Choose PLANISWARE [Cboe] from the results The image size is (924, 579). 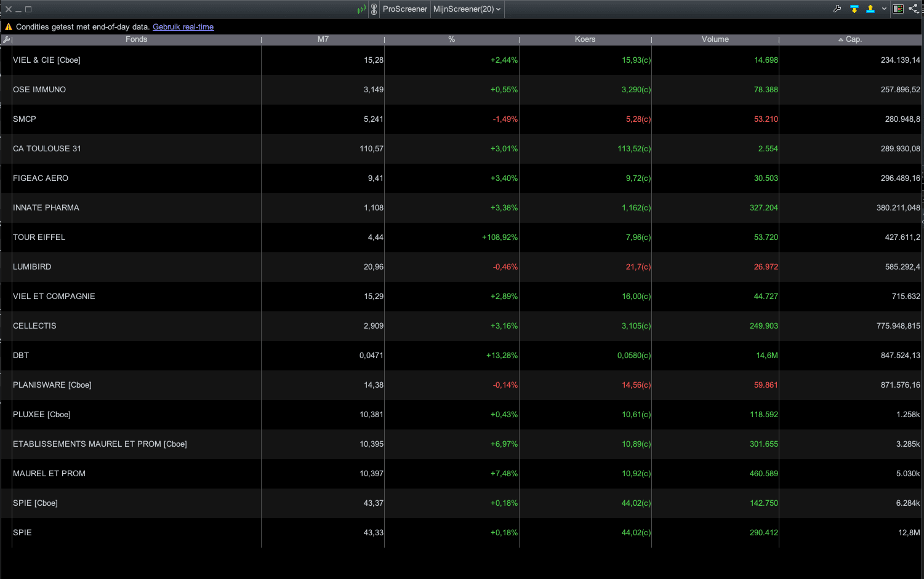pos(52,385)
